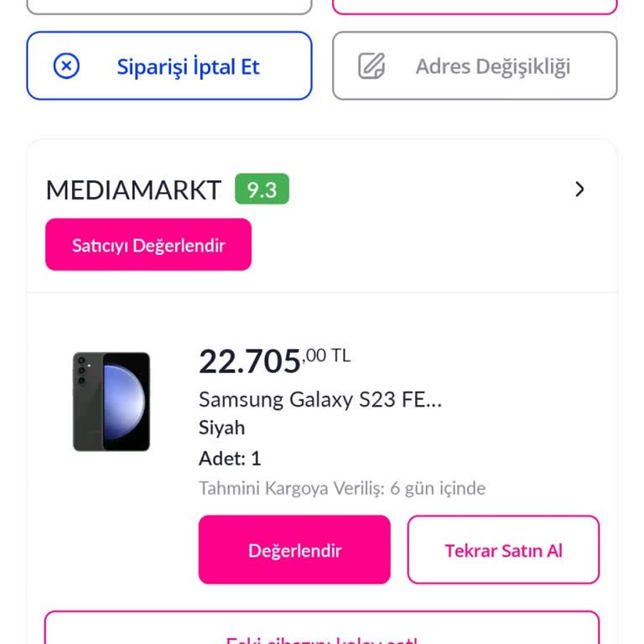This screenshot has height=644, width=644.
Task: Expand MEDIAMARKT seller details with right chevron
Action: point(579,190)
